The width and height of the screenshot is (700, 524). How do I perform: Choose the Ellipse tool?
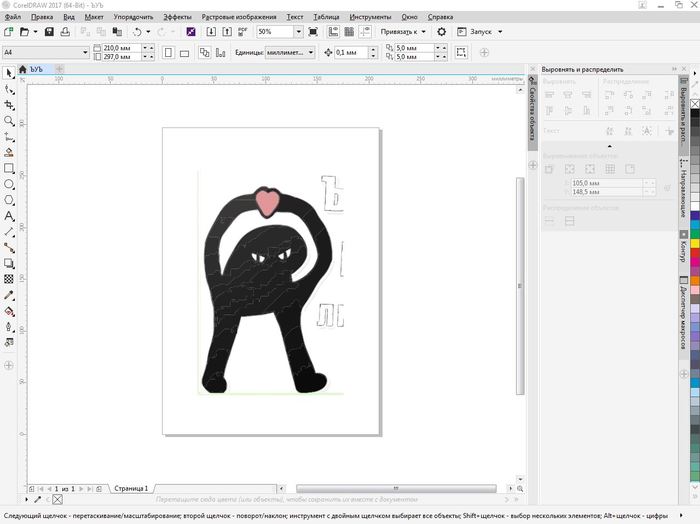[x=9, y=184]
